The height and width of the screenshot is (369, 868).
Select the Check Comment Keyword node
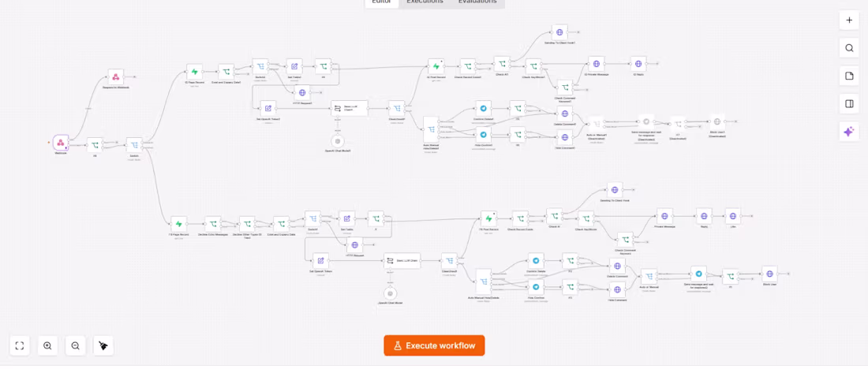pyautogui.click(x=625, y=240)
